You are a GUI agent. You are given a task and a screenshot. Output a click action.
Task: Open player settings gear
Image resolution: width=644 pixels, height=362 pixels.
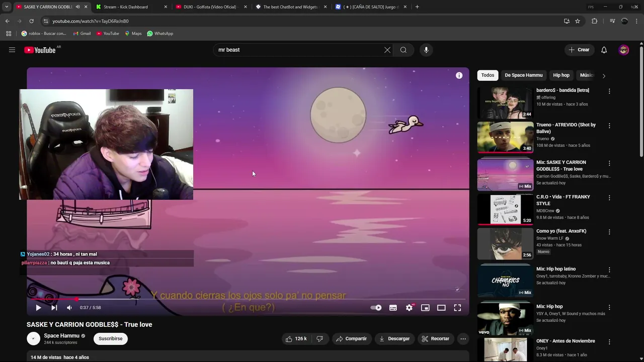click(410, 308)
